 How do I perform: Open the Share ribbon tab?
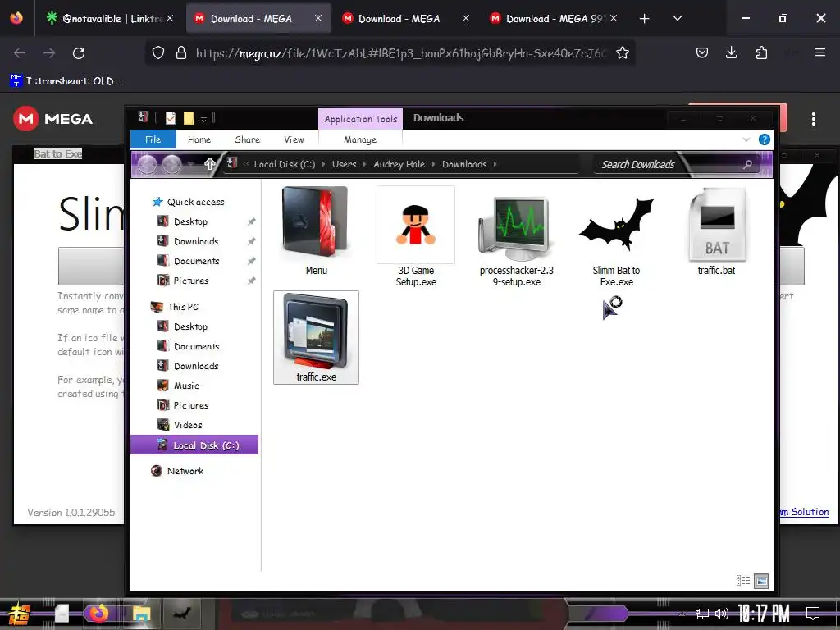click(248, 139)
